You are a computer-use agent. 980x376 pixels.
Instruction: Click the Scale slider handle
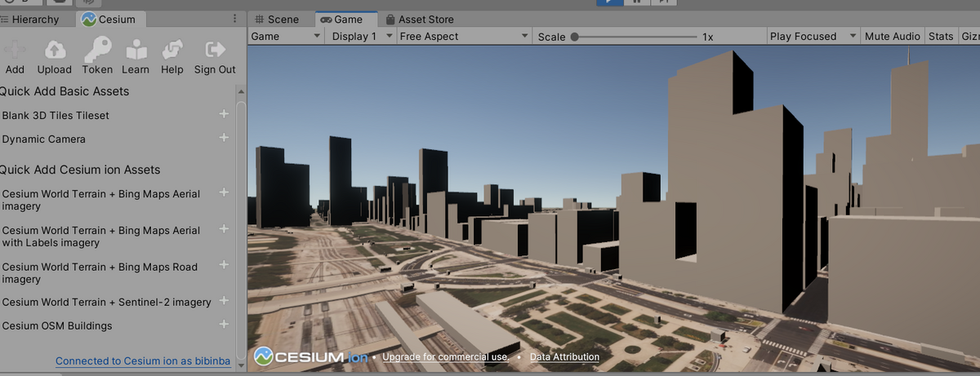[x=575, y=37]
